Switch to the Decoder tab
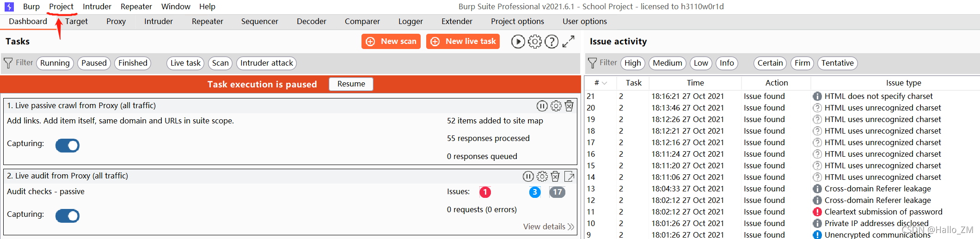Viewport: 980px width, 239px height. (312, 21)
